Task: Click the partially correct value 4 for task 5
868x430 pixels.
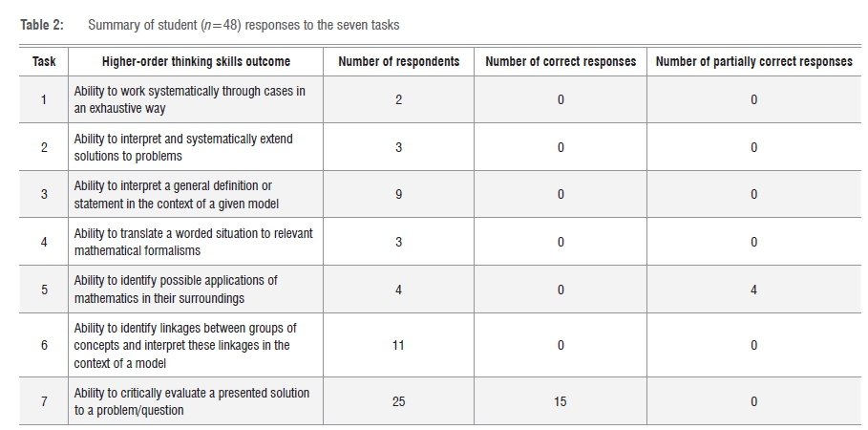Action: (753, 290)
